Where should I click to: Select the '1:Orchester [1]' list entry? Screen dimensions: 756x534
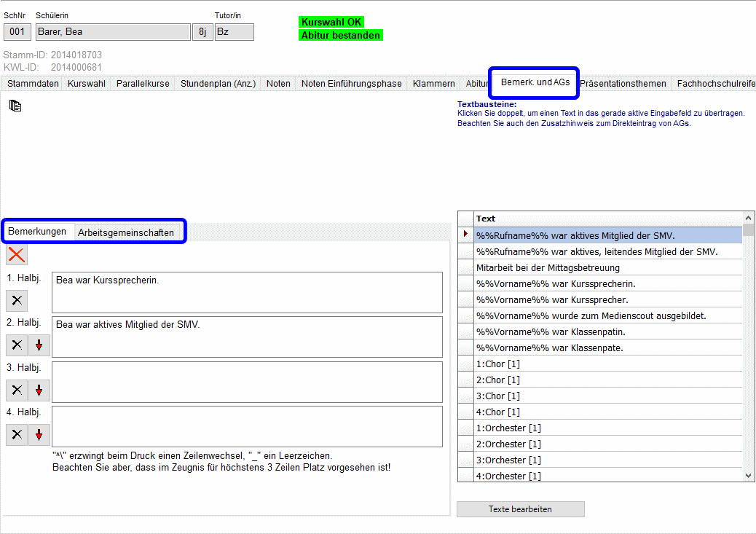(x=607, y=428)
